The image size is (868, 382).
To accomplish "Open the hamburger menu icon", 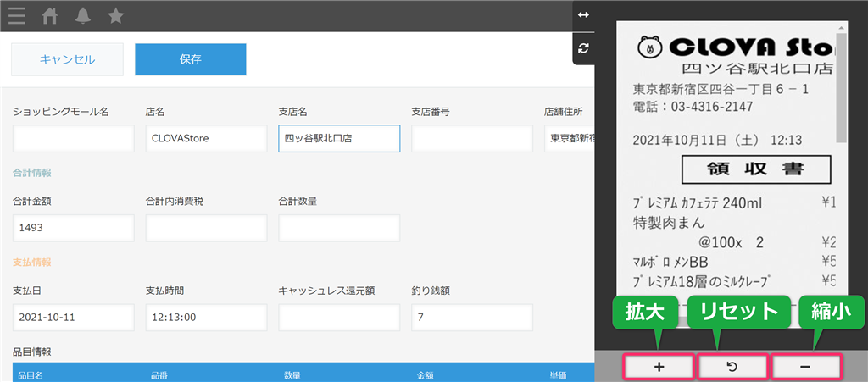I will click(x=17, y=17).
